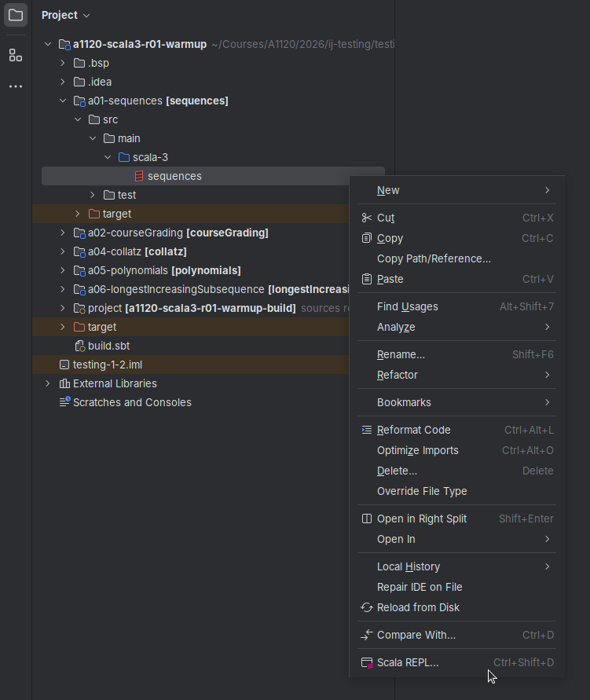Click the Scala REPL console icon
Image resolution: width=590 pixels, height=700 pixels.
366,662
